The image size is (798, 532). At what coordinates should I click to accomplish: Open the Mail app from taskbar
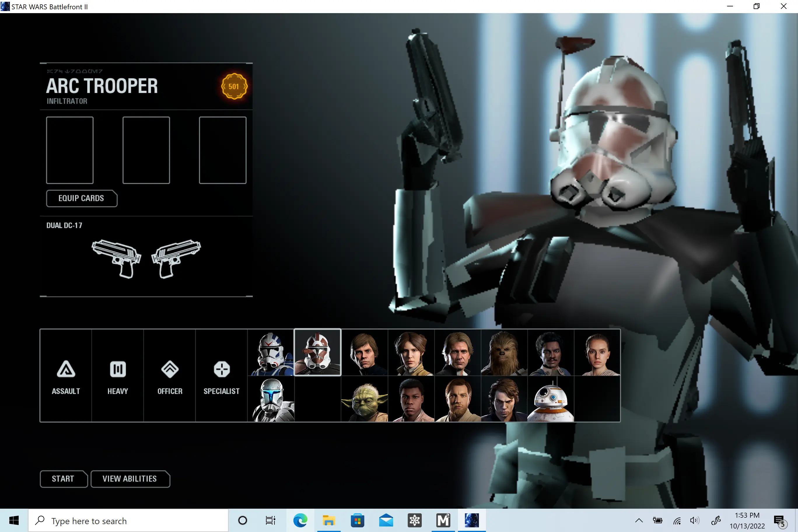[x=386, y=520]
